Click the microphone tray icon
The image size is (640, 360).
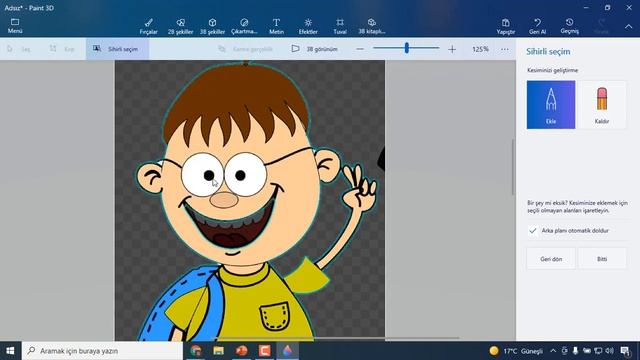click(575, 351)
